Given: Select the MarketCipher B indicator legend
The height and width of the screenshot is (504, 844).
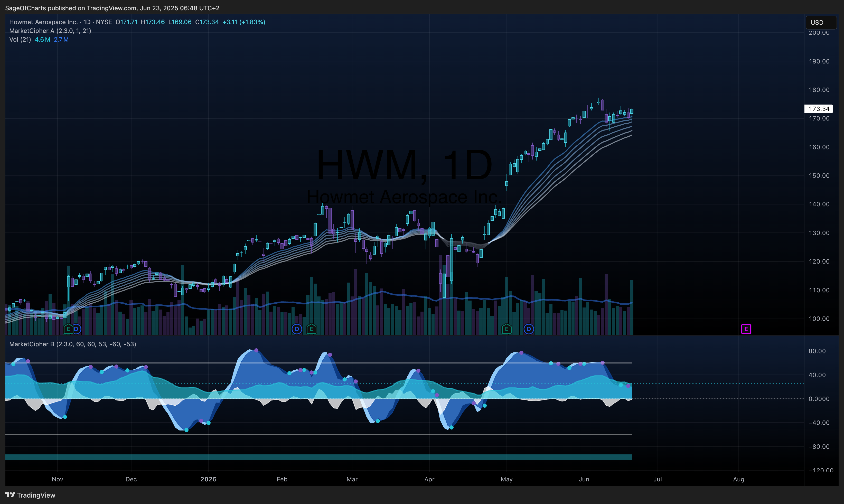Looking at the screenshot, I should coord(73,344).
